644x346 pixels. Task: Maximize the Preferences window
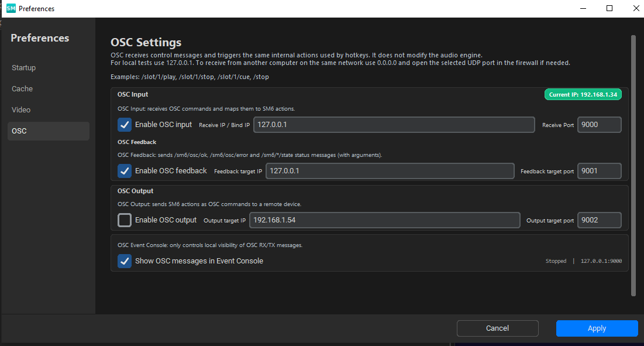(x=609, y=8)
